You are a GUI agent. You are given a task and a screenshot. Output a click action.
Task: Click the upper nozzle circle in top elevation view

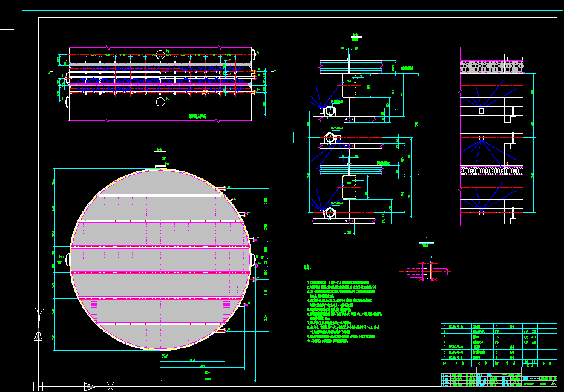[x=160, y=55]
